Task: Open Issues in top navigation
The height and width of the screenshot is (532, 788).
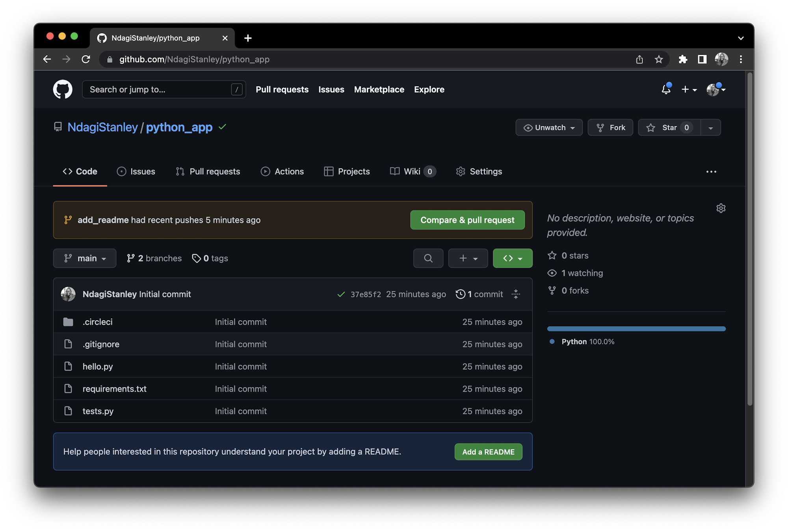Action: 331,89
